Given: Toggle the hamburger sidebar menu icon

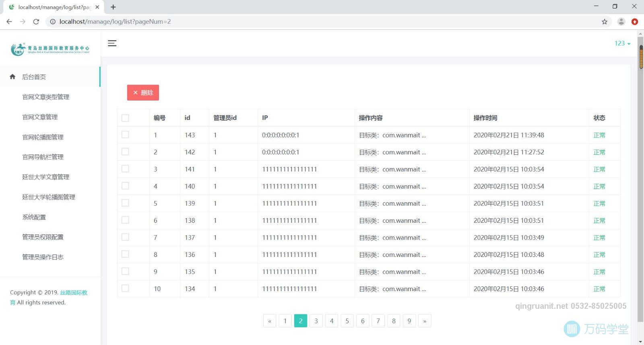Looking at the screenshot, I should [112, 43].
